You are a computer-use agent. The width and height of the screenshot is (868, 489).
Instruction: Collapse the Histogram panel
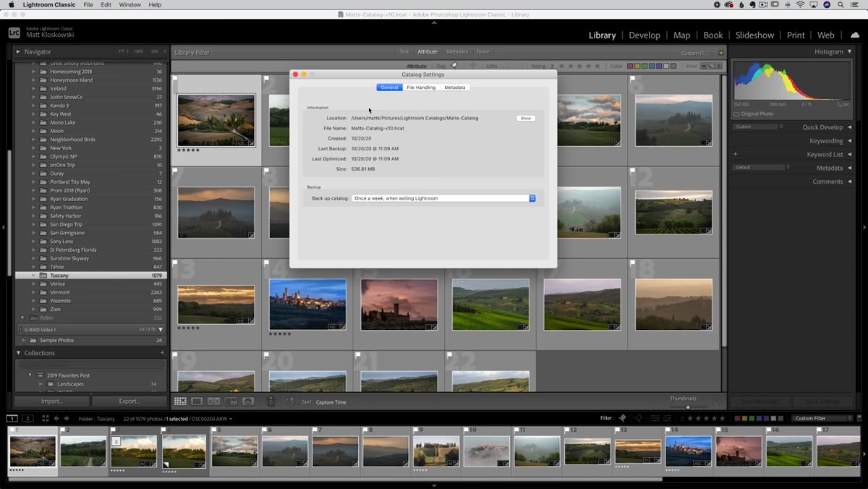849,51
